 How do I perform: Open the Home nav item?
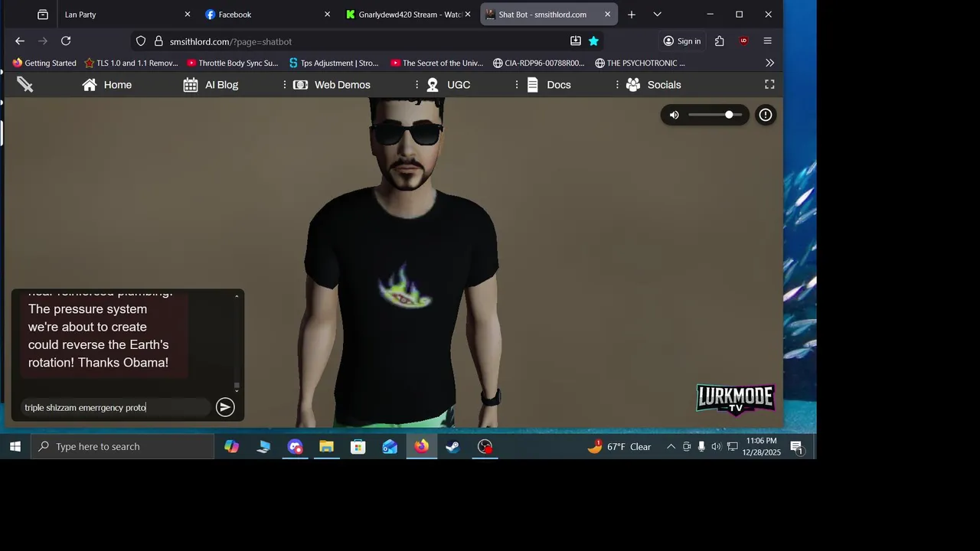(107, 85)
